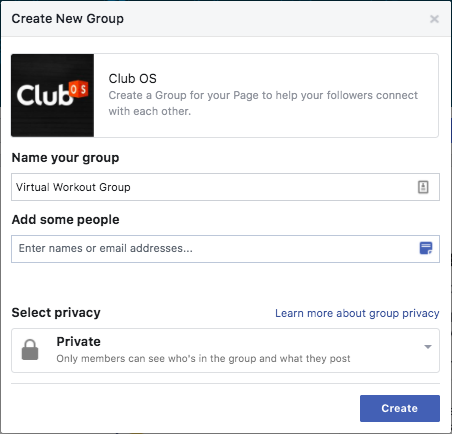Click the padlock icon beside Private
Screen dimensions: 452x434
click(30, 350)
